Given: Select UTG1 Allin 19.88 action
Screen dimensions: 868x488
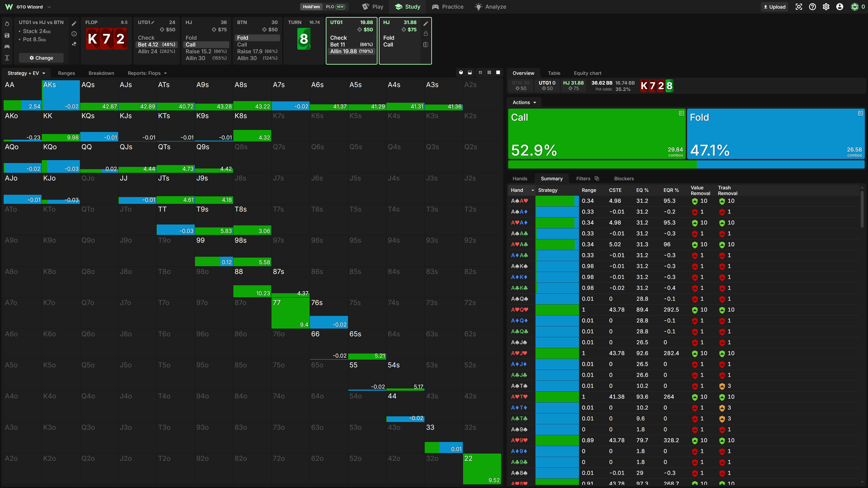Looking at the screenshot, I should pos(351,51).
